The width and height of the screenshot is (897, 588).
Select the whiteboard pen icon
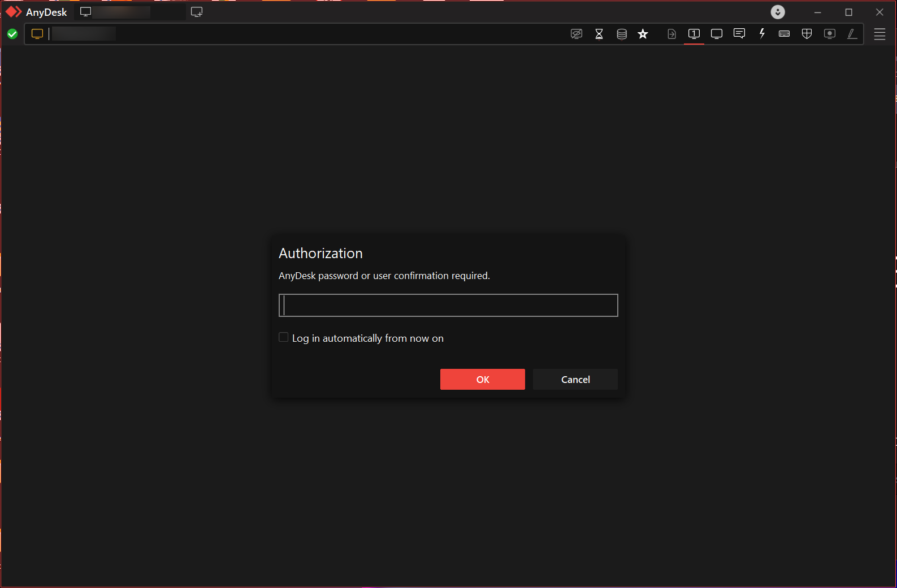(x=852, y=34)
